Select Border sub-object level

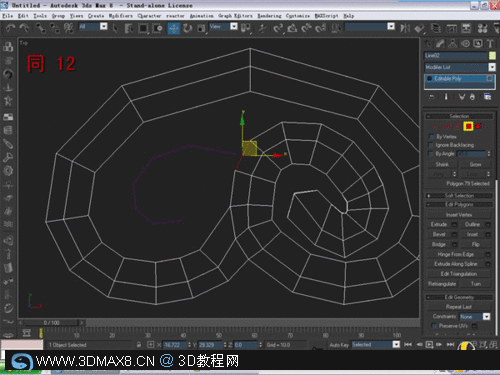coord(458,126)
